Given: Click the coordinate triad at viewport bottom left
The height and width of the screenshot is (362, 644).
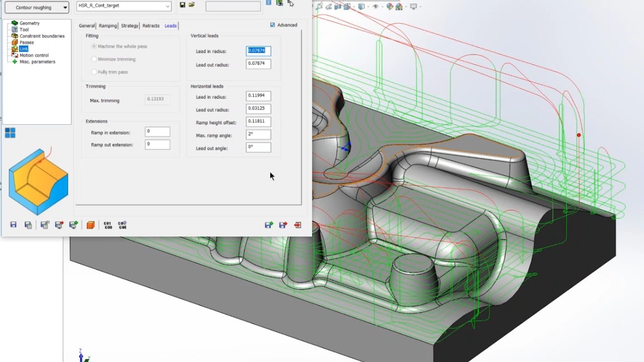Looking at the screenshot, I should [83, 355].
